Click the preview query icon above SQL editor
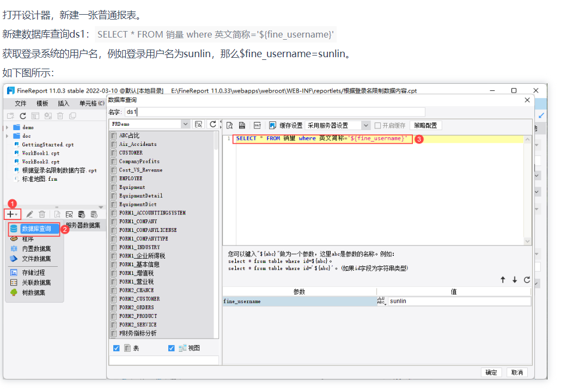Viewport: 573px width, 392px height. click(x=230, y=126)
